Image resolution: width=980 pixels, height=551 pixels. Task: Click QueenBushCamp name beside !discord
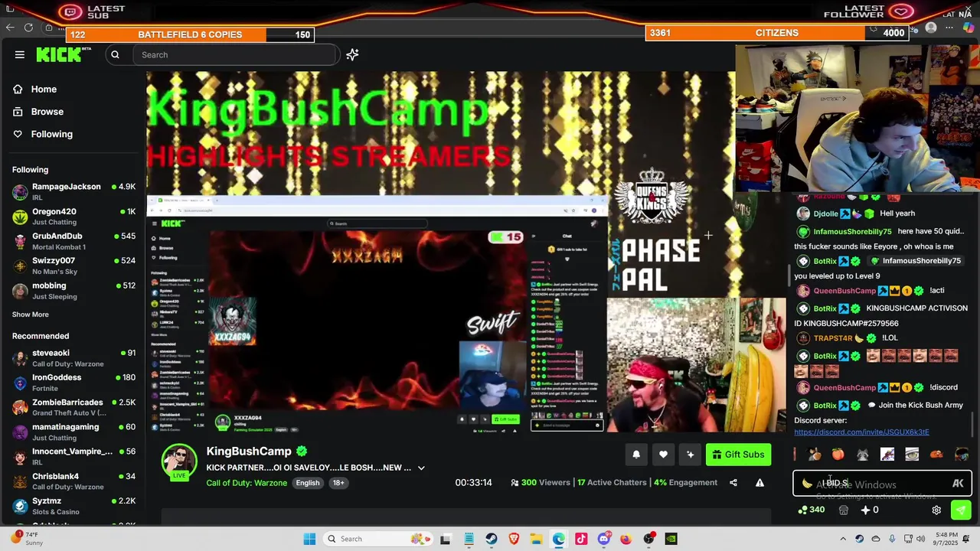click(844, 388)
